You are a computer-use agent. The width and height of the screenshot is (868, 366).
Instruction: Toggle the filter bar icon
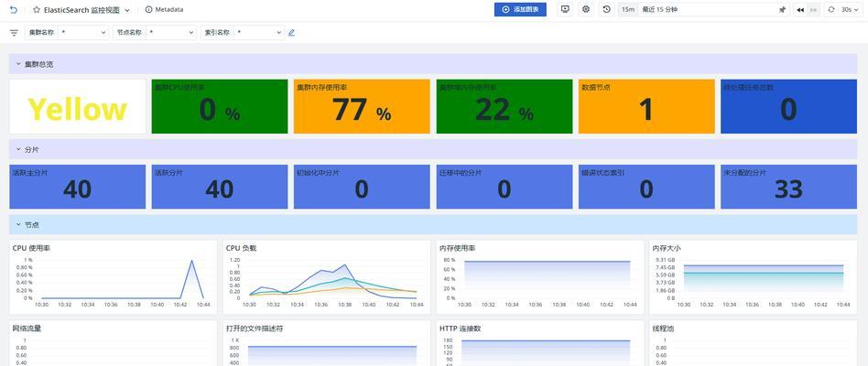pyautogui.click(x=14, y=33)
